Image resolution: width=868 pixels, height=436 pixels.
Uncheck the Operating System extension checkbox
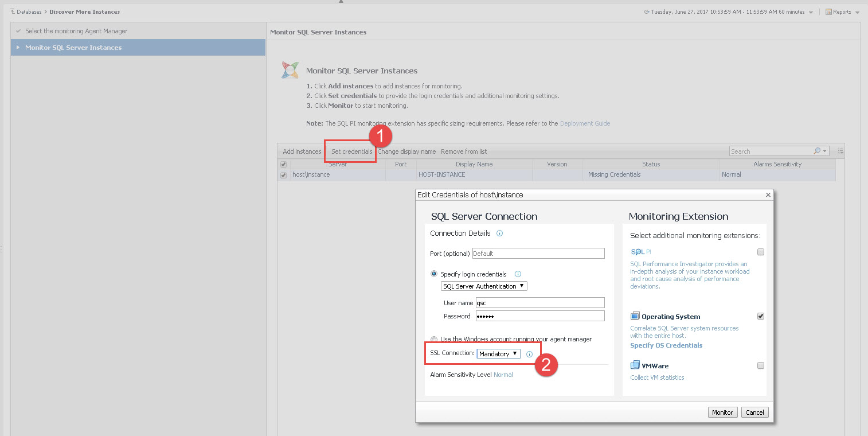tap(761, 316)
